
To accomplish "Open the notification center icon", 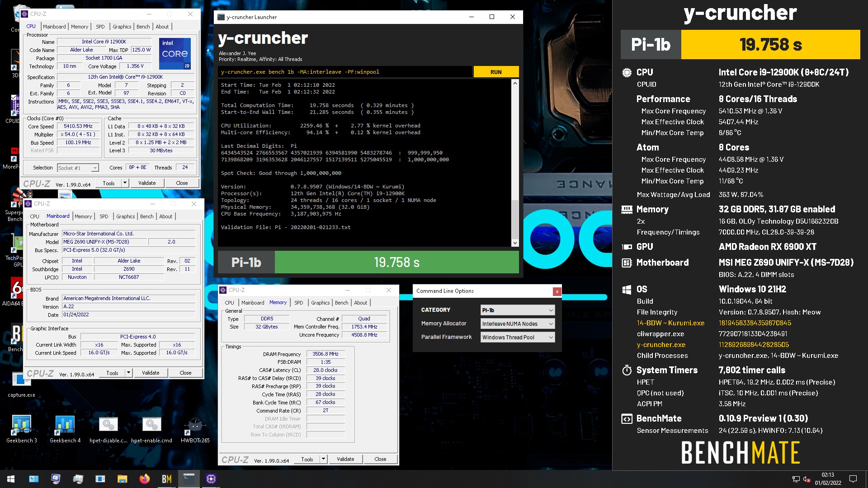I will pyautogui.click(x=853, y=479).
